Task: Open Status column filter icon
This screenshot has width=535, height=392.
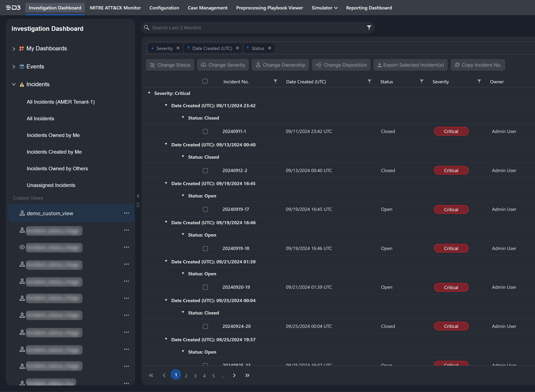Action: (421, 81)
